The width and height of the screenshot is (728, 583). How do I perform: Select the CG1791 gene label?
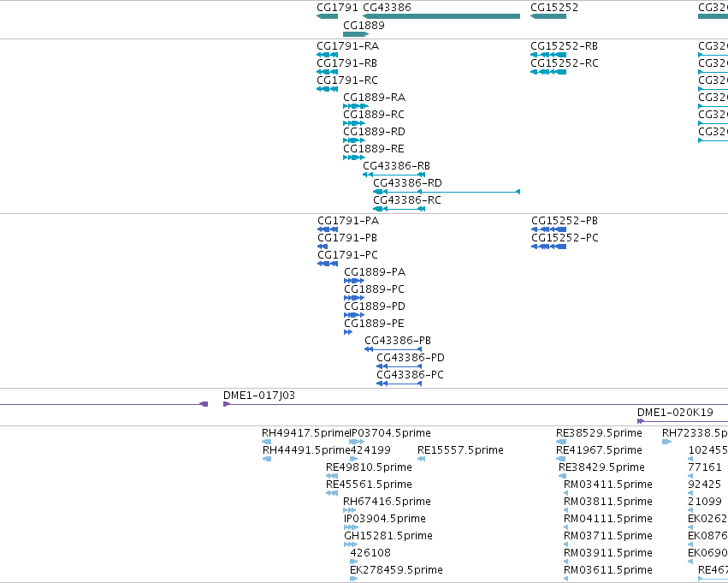337,8
